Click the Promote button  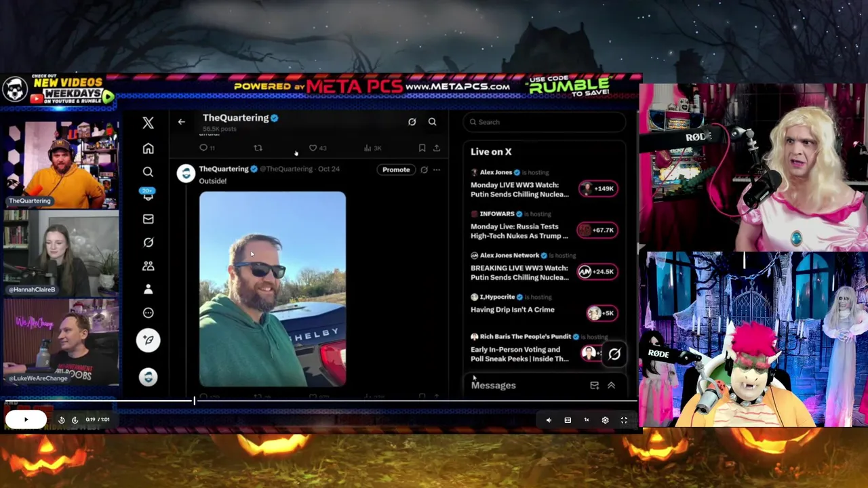click(396, 169)
